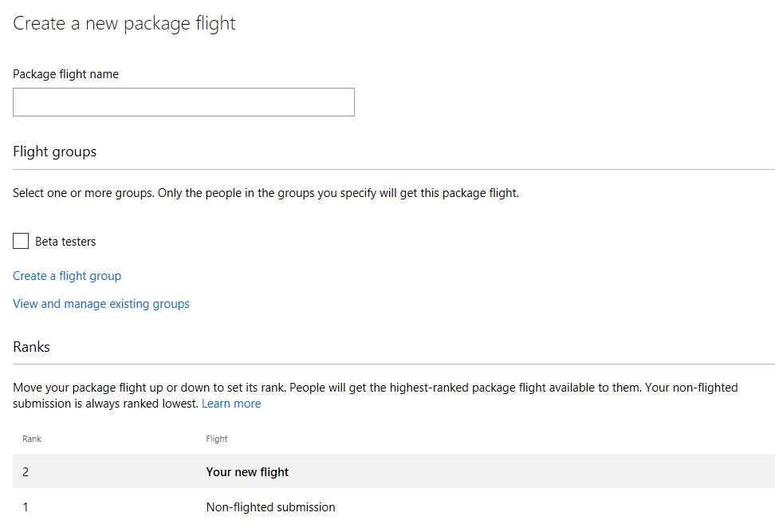Toggle the Beta testers flight group on
The width and height of the screenshot is (775, 532).
point(21,240)
